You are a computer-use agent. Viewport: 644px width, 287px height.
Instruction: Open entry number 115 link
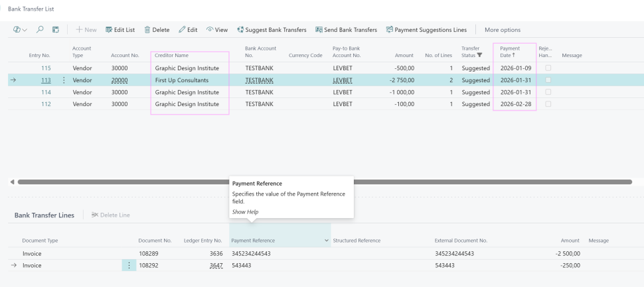coord(46,68)
